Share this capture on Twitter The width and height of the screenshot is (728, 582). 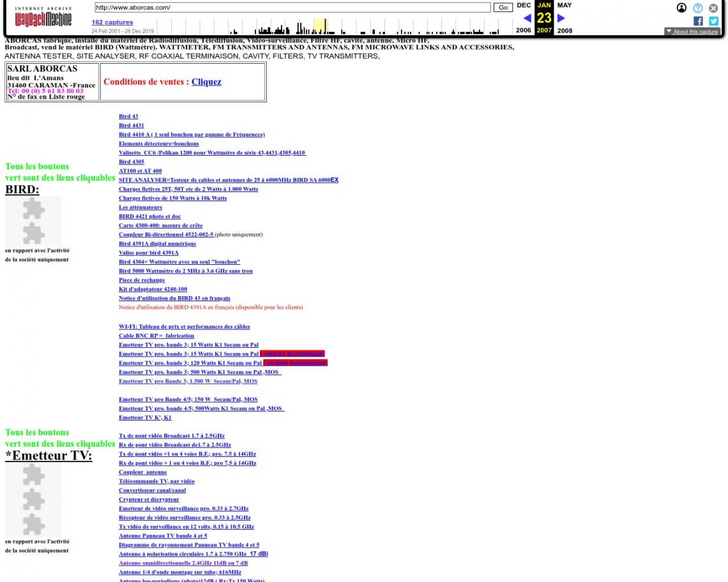[713, 21]
